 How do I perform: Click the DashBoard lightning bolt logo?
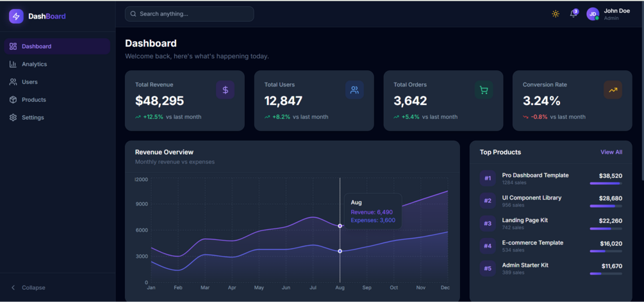point(17,17)
